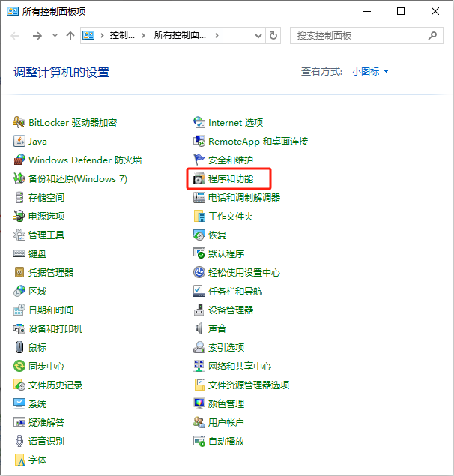Open the 管理工具 gear icon
The height and width of the screenshot is (476, 454).
click(x=19, y=235)
